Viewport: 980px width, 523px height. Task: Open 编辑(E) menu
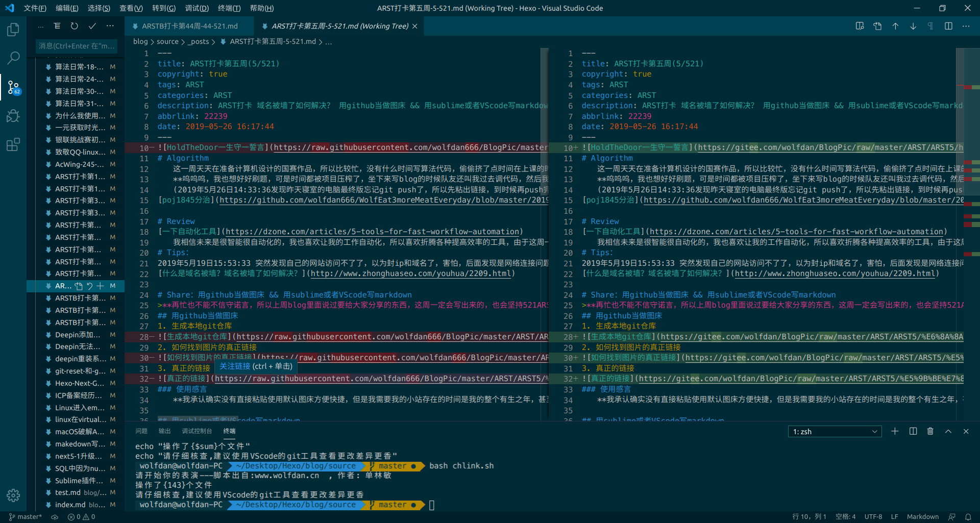pyautogui.click(x=67, y=8)
